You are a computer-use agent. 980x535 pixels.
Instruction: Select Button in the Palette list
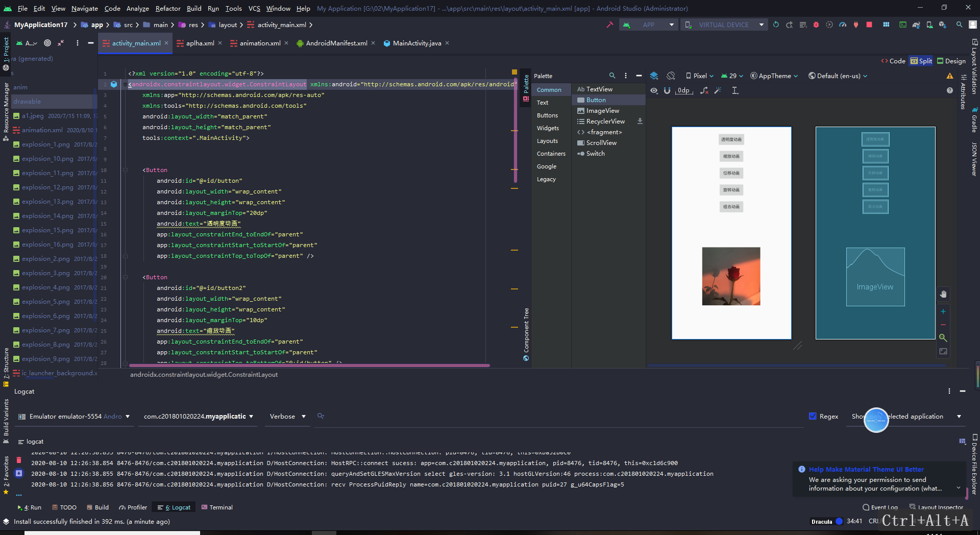(x=608, y=100)
